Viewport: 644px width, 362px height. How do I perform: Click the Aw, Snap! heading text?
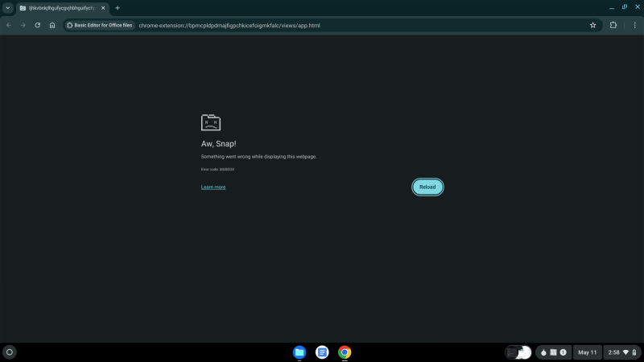tap(218, 144)
